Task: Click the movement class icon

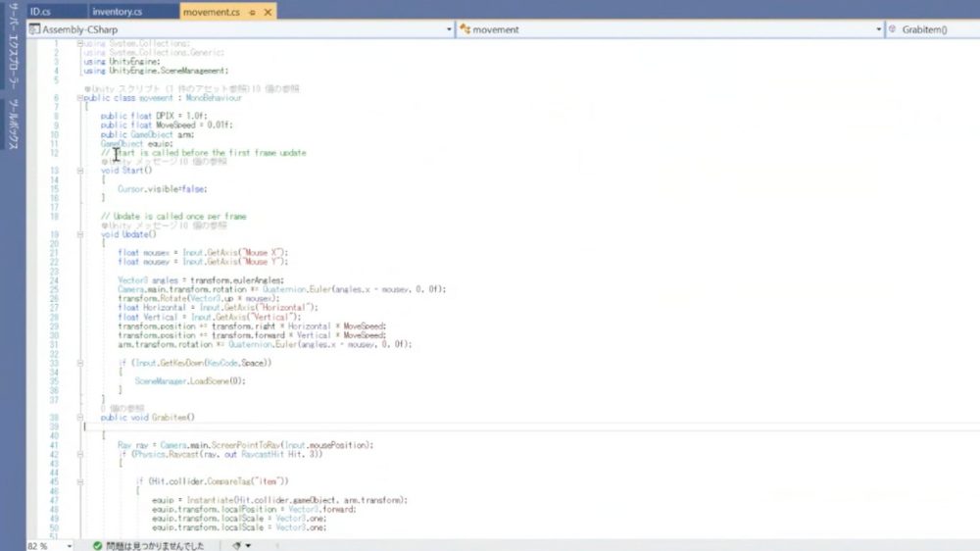Action: click(465, 29)
